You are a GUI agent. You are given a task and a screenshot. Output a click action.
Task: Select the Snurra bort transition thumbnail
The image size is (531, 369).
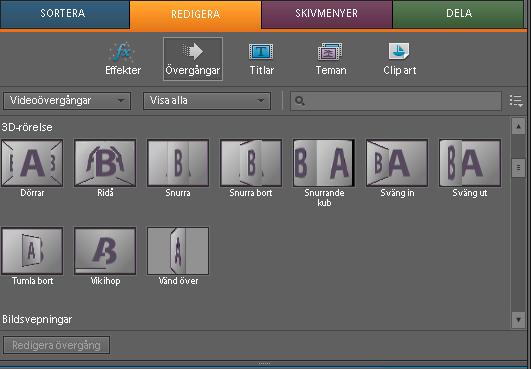pyautogui.click(x=251, y=163)
